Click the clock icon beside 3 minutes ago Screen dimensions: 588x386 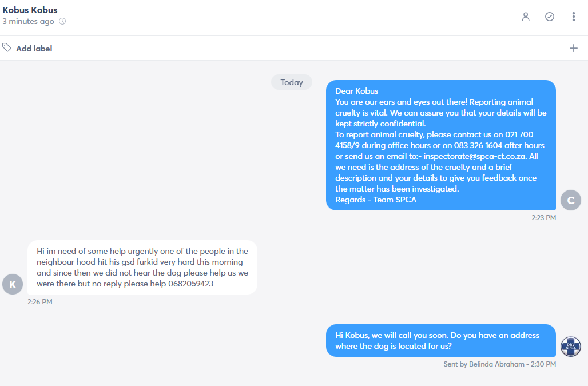point(62,21)
